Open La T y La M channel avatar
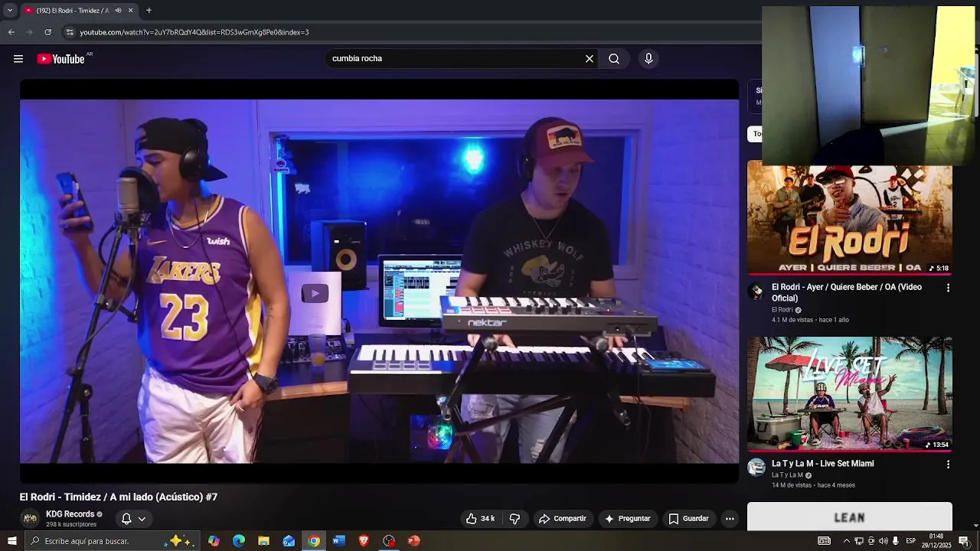Image resolution: width=980 pixels, height=551 pixels. (756, 468)
